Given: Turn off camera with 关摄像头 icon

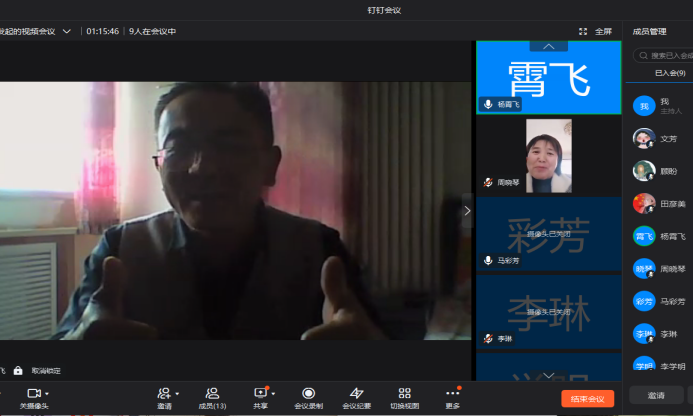Looking at the screenshot, I should (34, 393).
